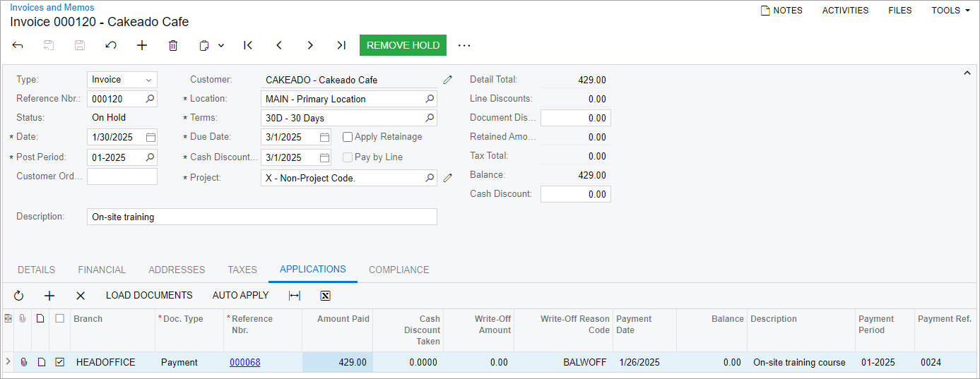
Task: Go to the last record
Action: tap(341, 45)
